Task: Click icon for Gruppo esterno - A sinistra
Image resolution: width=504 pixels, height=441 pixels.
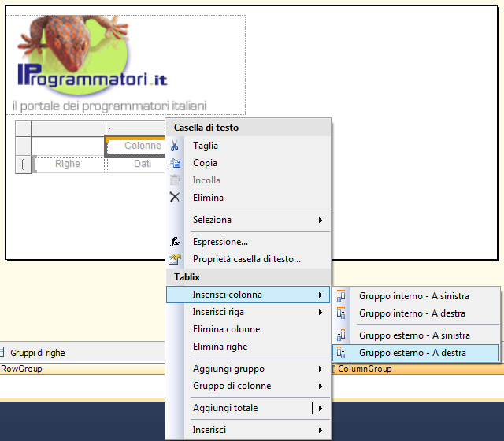Action: (x=341, y=335)
